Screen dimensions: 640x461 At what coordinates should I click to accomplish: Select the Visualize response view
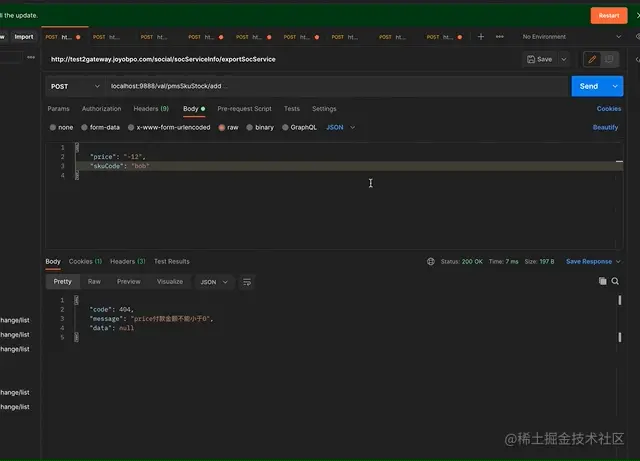pyautogui.click(x=170, y=282)
